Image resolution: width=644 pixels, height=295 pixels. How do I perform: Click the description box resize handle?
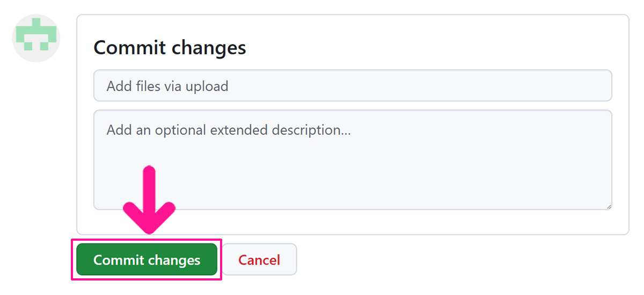click(609, 206)
